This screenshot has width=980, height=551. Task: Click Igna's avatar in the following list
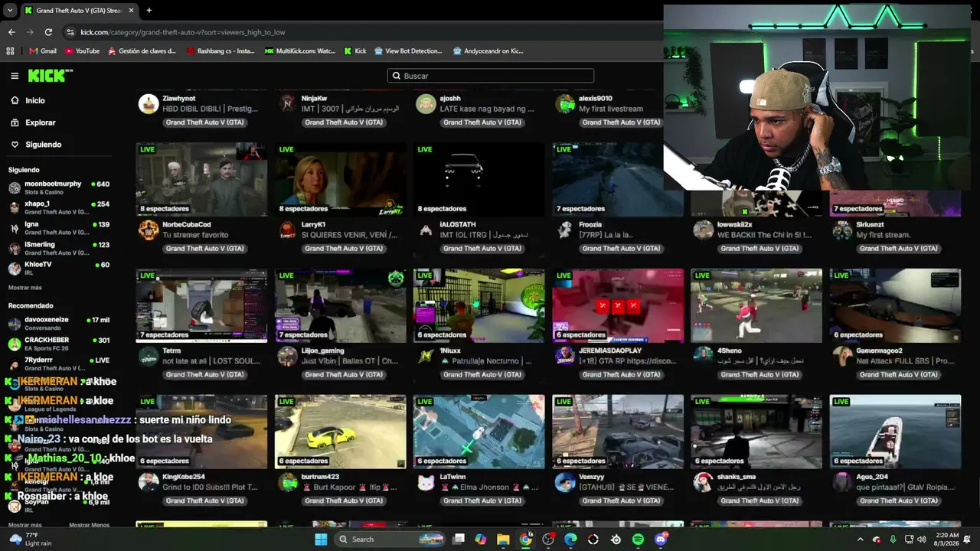coord(14,228)
